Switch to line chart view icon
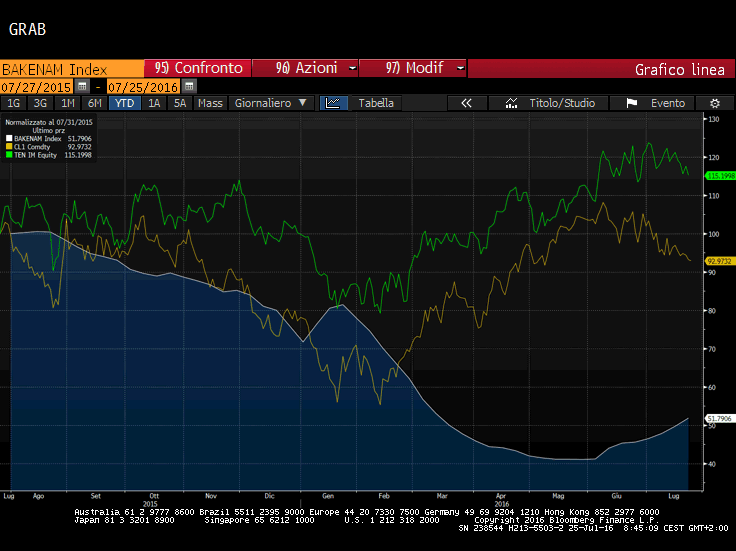Screen dimensions: 736x551 click(x=332, y=103)
